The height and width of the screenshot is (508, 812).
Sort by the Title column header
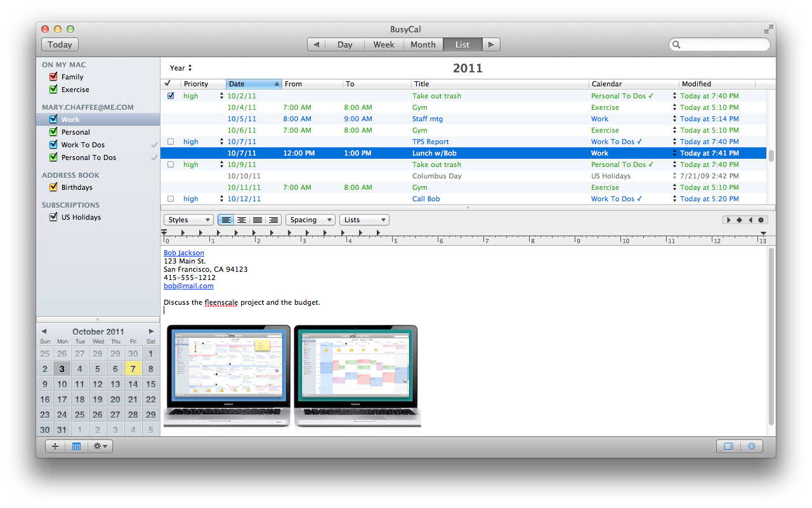pos(500,83)
